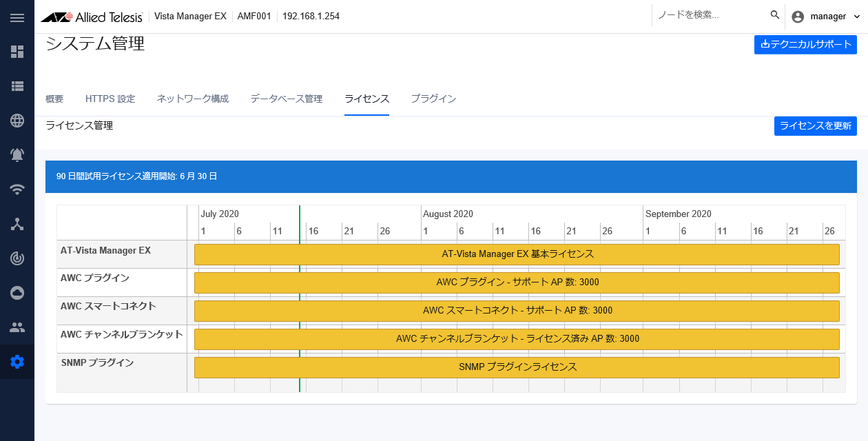Click the ライセンスを更新 button
This screenshot has width=868, height=441.
point(816,126)
